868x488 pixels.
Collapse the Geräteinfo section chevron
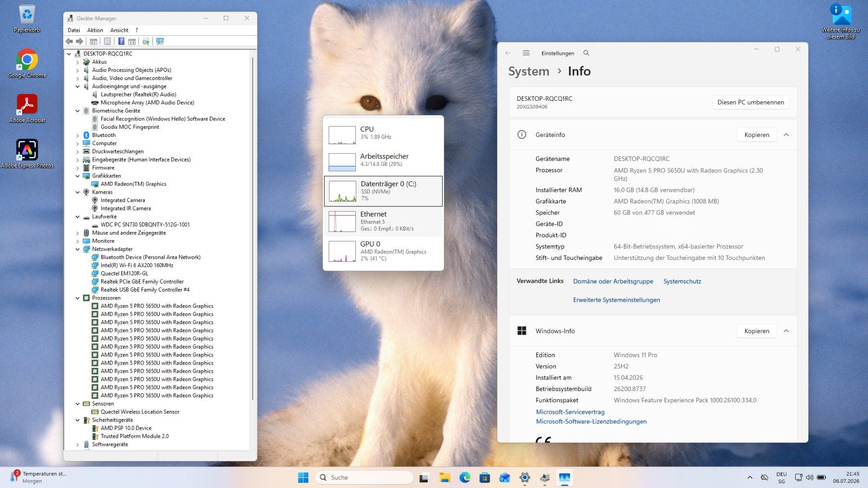coord(786,135)
